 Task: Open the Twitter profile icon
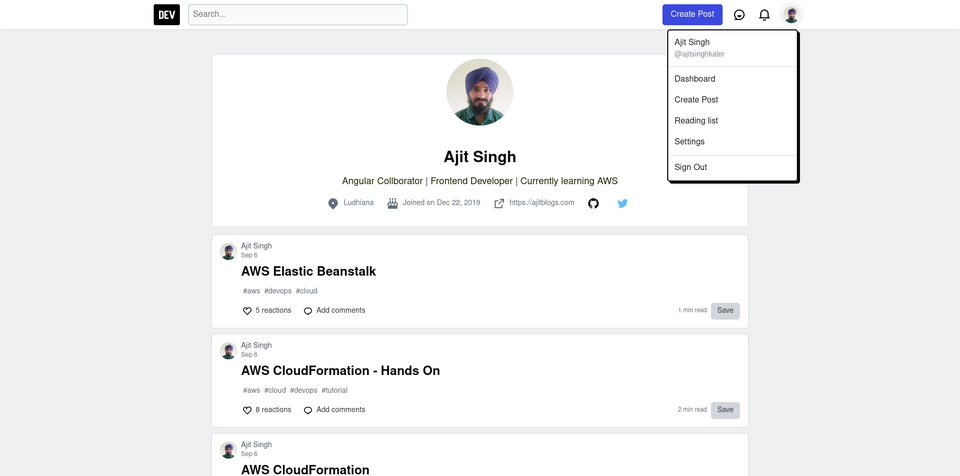coord(623,203)
